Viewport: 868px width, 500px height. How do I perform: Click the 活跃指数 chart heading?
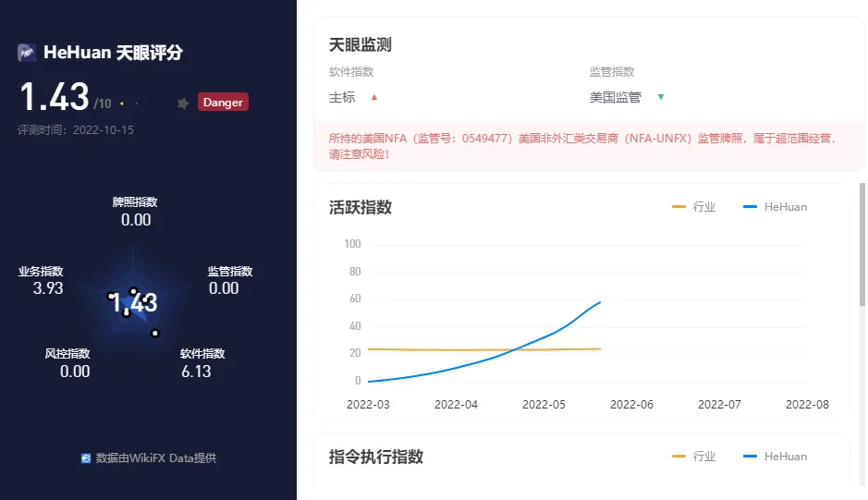361,207
